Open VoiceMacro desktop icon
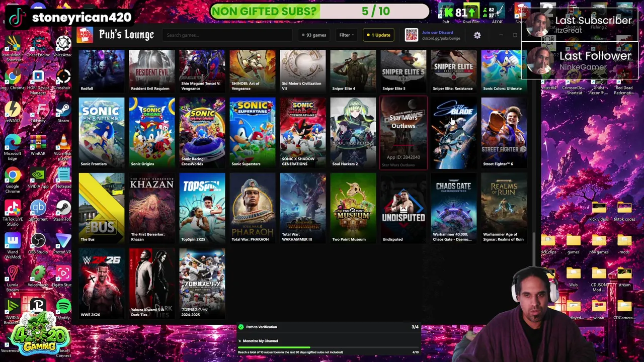This screenshot has height=362, width=644. pyautogui.click(x=38, y=276)
